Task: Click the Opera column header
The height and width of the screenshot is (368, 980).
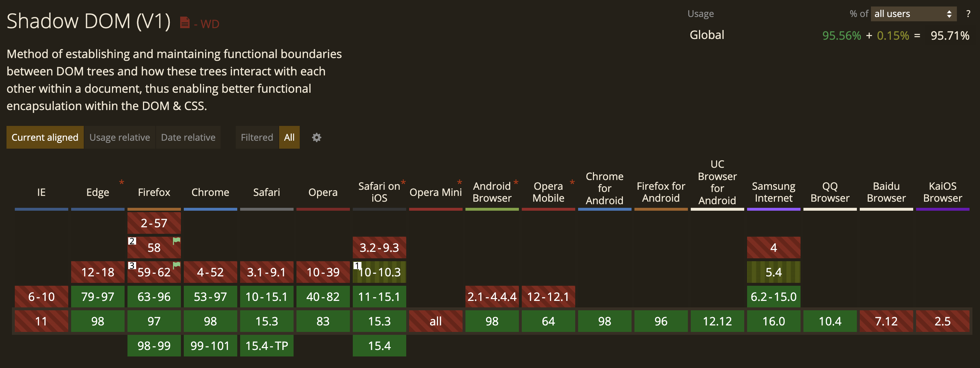Action: [x=323, y=192]
